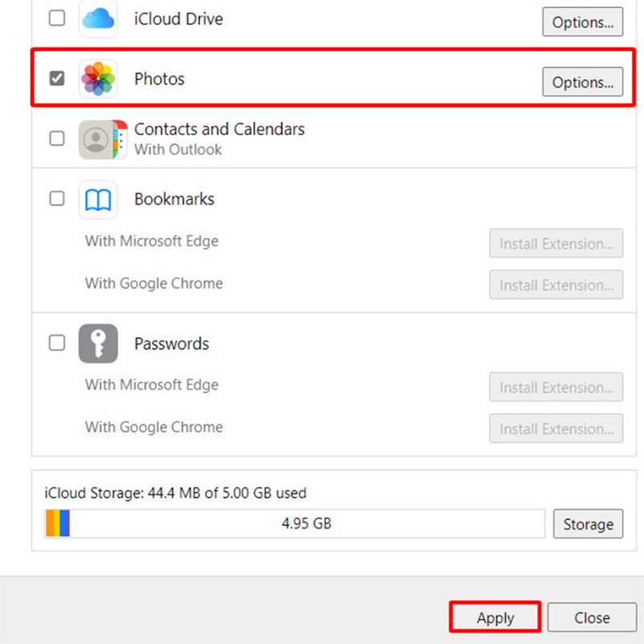Open Options for iCloud Drive
This screenshot has width=644, height=644.
click(582, 22)
